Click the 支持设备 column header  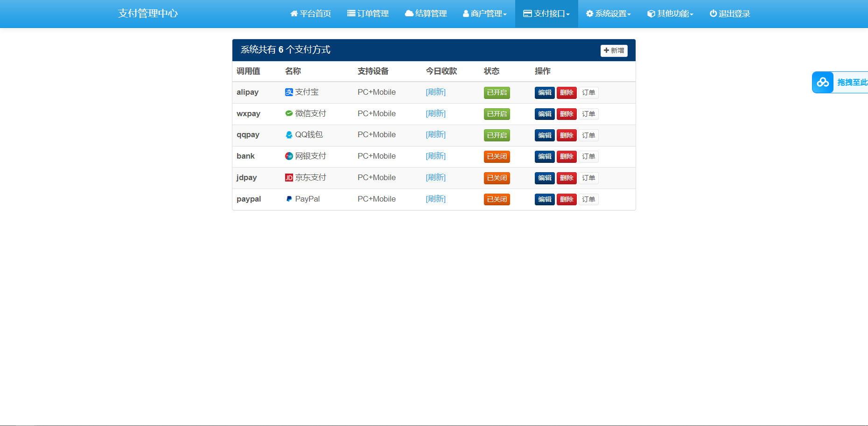(x=373, y=71)
